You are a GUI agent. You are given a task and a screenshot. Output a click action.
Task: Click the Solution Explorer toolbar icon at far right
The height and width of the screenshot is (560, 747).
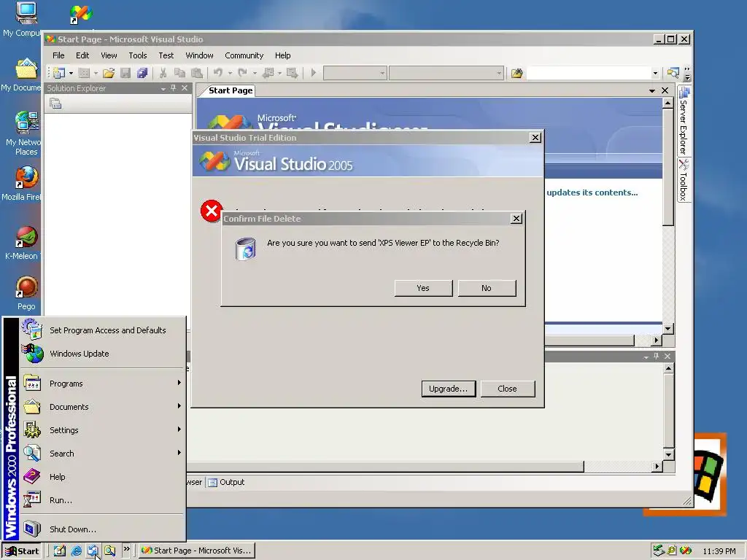[x=673, y=73]
